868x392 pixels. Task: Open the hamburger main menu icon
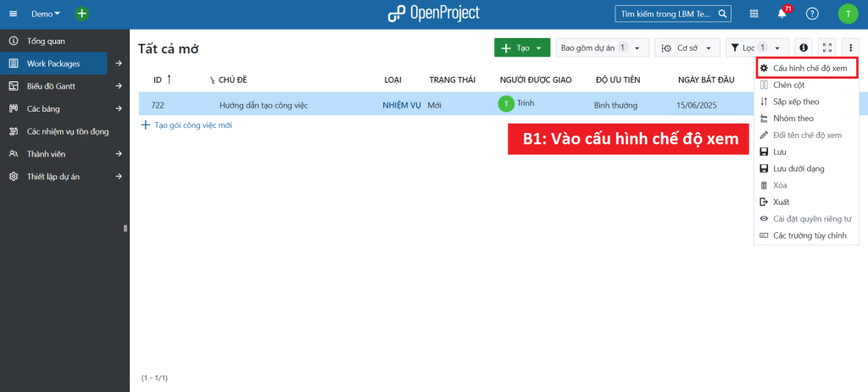[x=13, y=14]
